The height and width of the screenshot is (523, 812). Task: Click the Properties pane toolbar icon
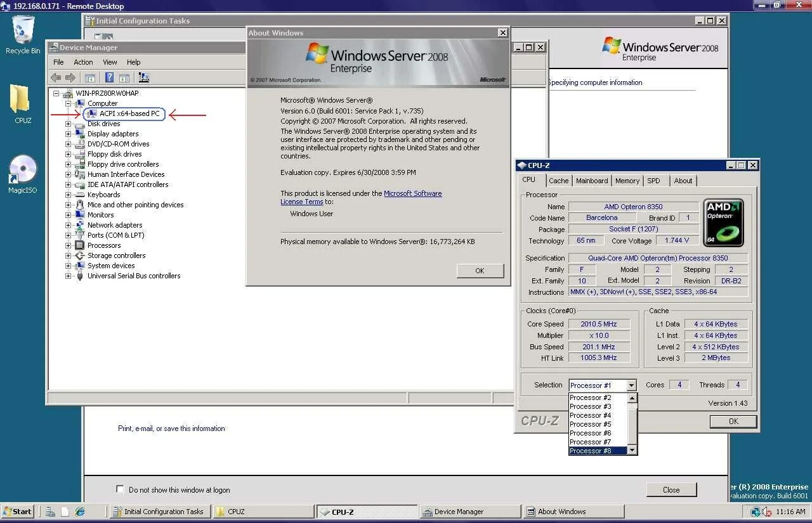124,77
